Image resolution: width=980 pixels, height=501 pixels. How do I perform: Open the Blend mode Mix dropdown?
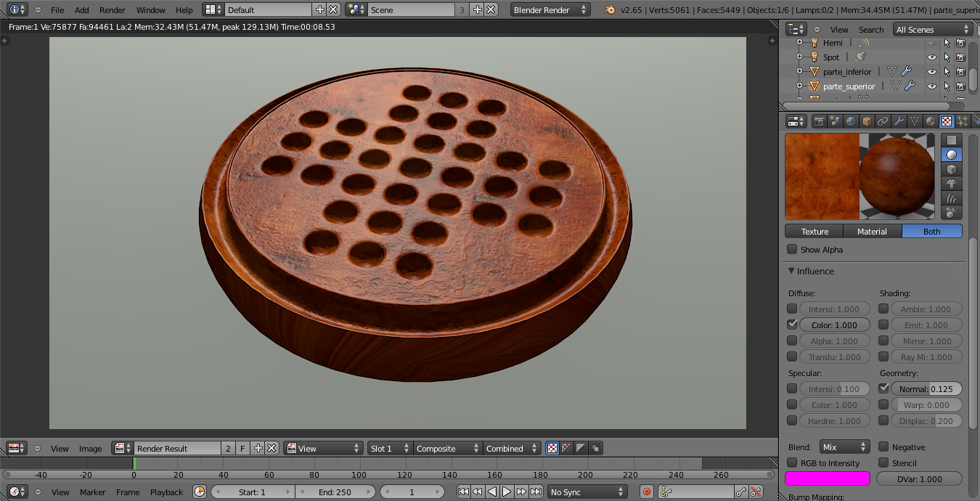(844, 447)
